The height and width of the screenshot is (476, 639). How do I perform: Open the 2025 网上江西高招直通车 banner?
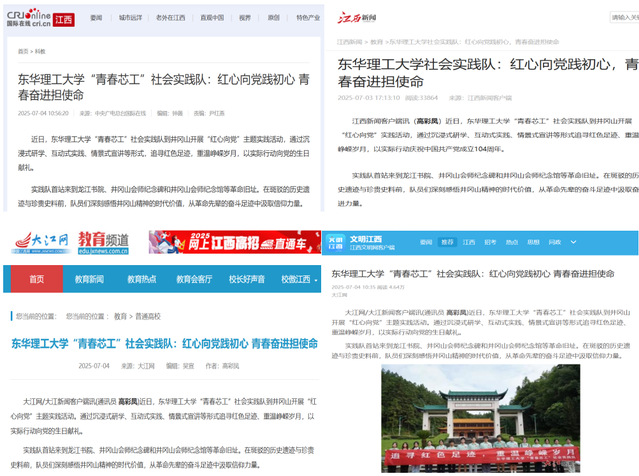click(235, 242)
